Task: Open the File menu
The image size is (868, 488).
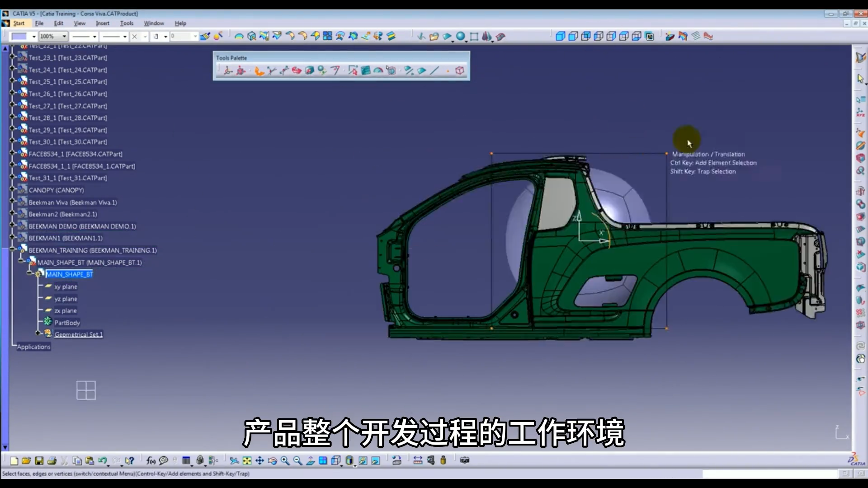Action: [39, 23]
